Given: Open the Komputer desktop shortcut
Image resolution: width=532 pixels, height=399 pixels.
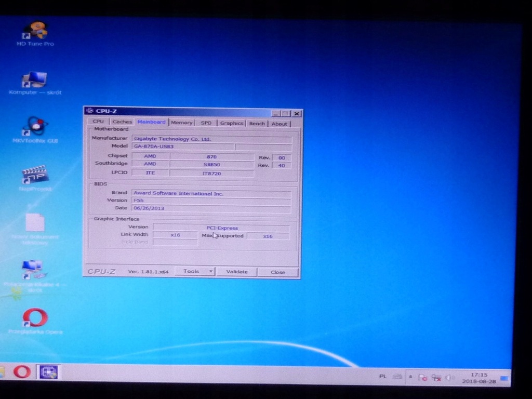Looking at the screenshot, I should 35,81.
